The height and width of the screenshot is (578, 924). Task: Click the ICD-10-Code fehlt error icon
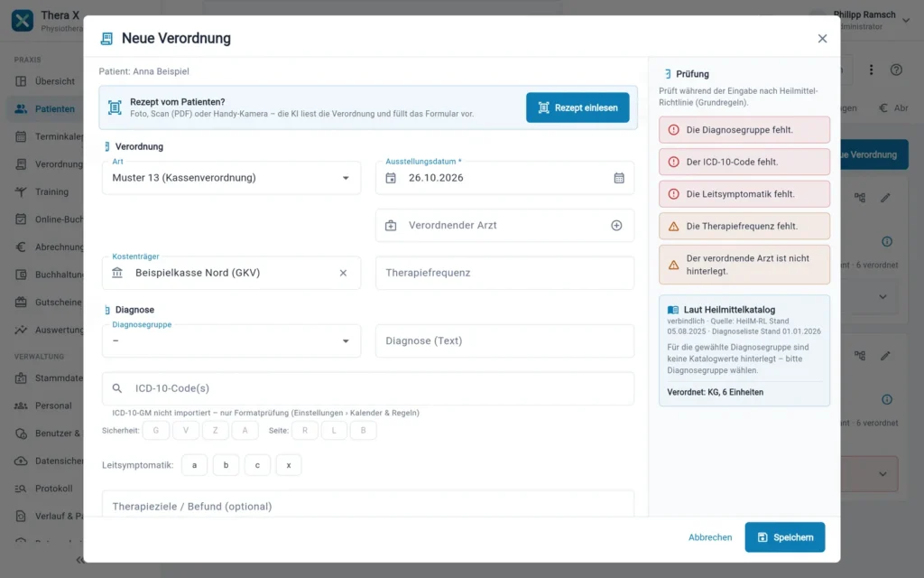pos(673,162)
